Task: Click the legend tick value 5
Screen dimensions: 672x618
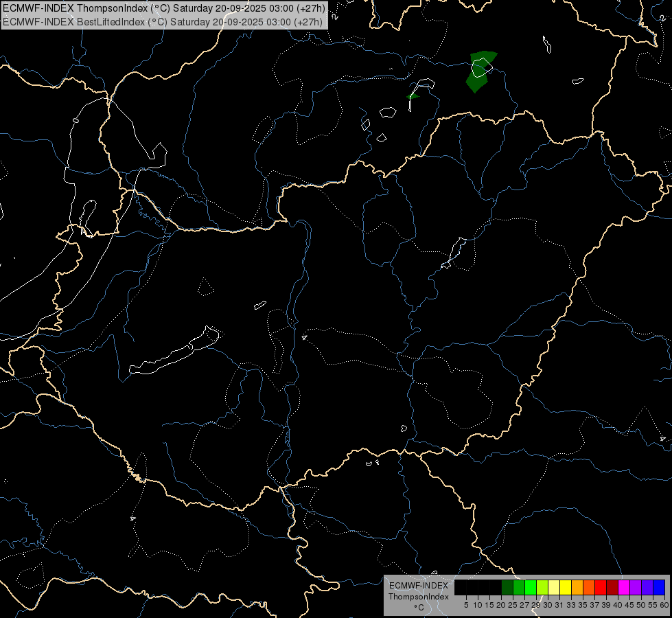Action: click(466, 605)
